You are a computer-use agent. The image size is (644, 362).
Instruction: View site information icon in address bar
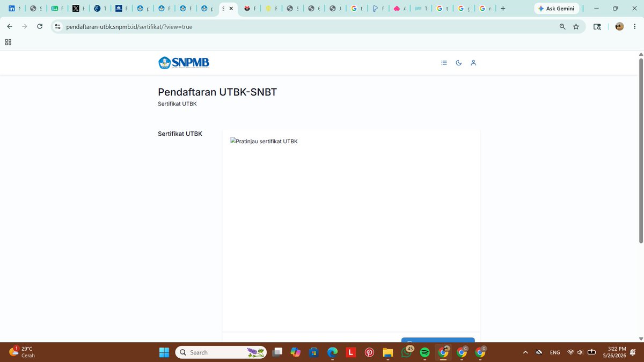tap(58, 26)
